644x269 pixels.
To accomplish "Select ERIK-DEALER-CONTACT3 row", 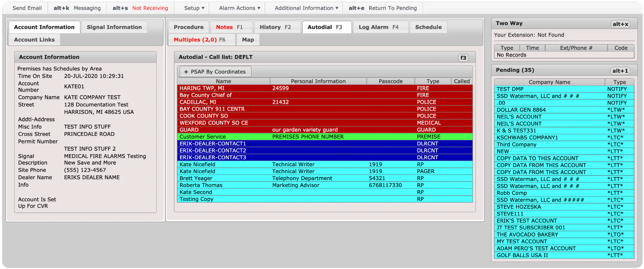I will click(x=325, y=158).
